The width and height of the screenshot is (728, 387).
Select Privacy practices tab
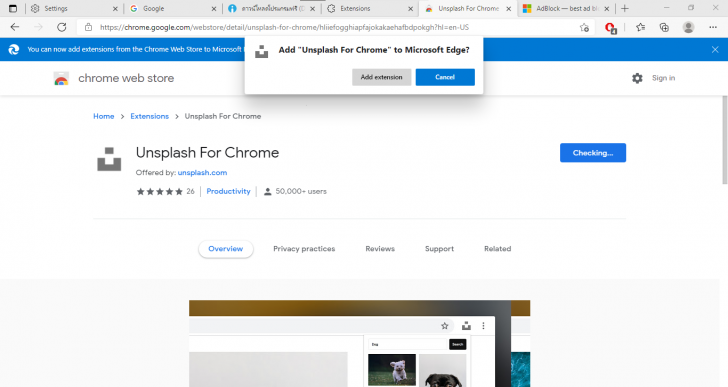click(x=304, y=249)
